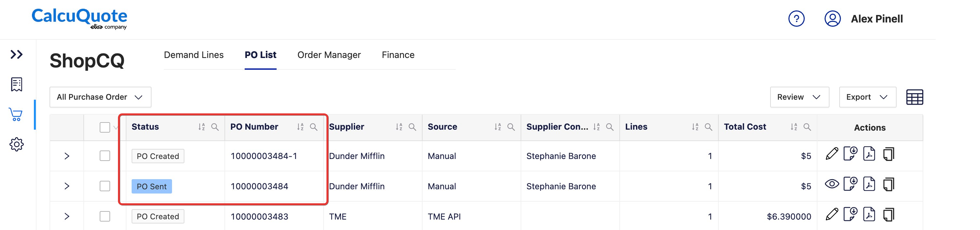The image size is (980, 230).
Task: Click the help question mark icon
Action: point(796,19)
